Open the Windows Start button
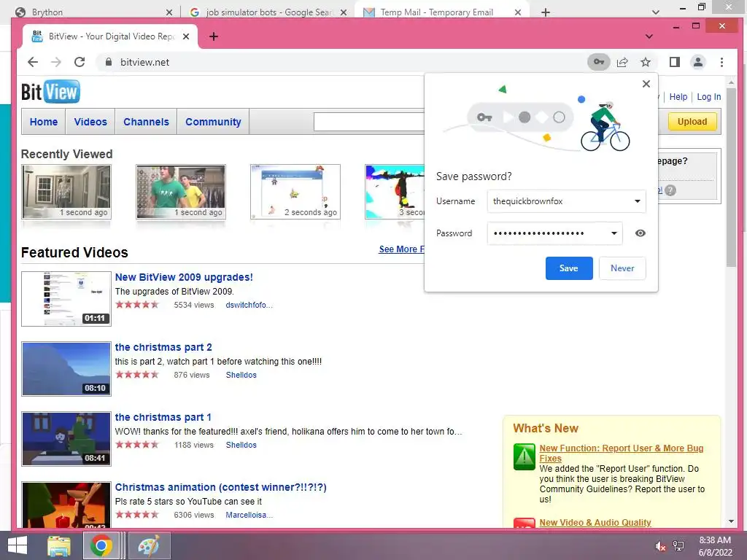The image size is (747, 560). (18, 545)
